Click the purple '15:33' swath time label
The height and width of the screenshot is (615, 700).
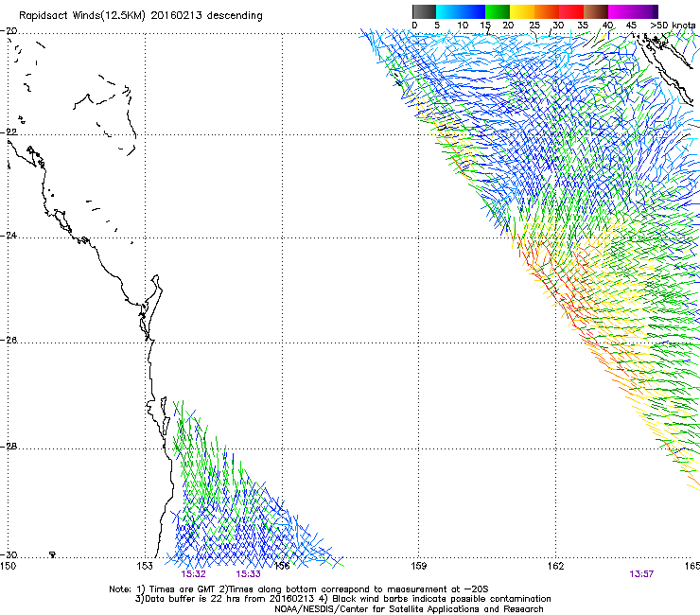click(x=248, y=574)
